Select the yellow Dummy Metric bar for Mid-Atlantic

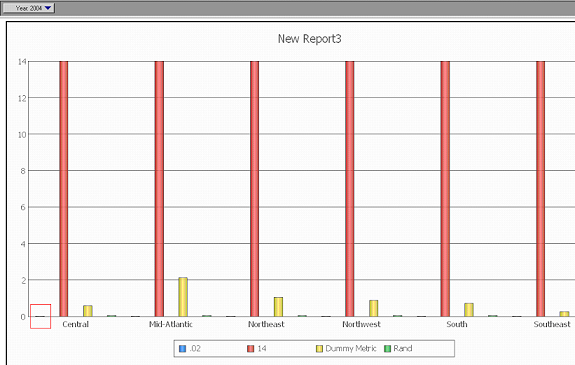point(183,297)
